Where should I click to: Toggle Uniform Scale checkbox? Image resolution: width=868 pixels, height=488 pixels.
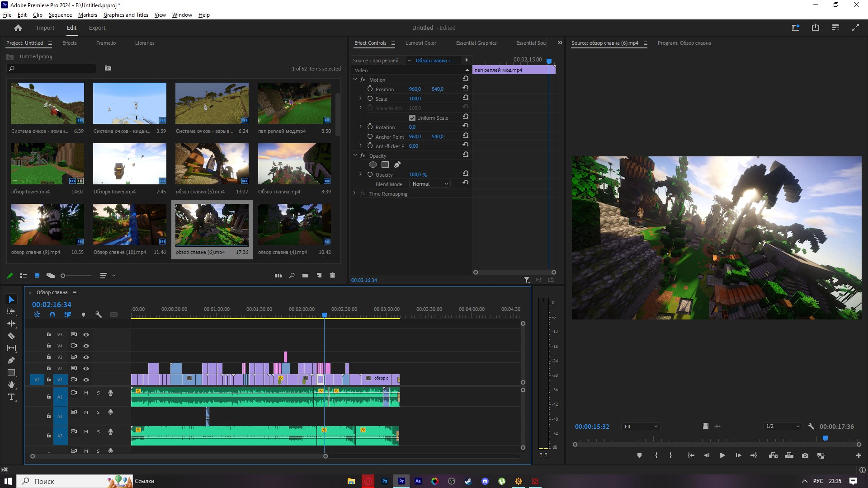click(412, 118)
